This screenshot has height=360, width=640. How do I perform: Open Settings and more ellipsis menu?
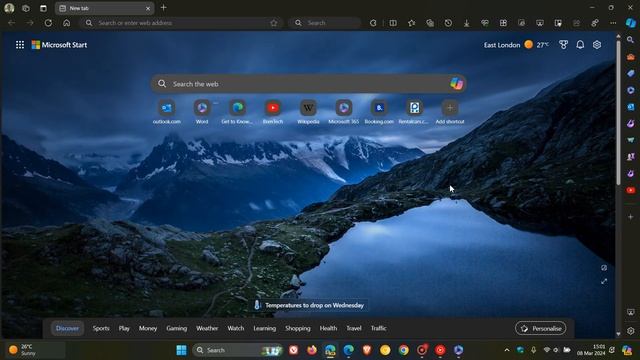pos(613,23)
